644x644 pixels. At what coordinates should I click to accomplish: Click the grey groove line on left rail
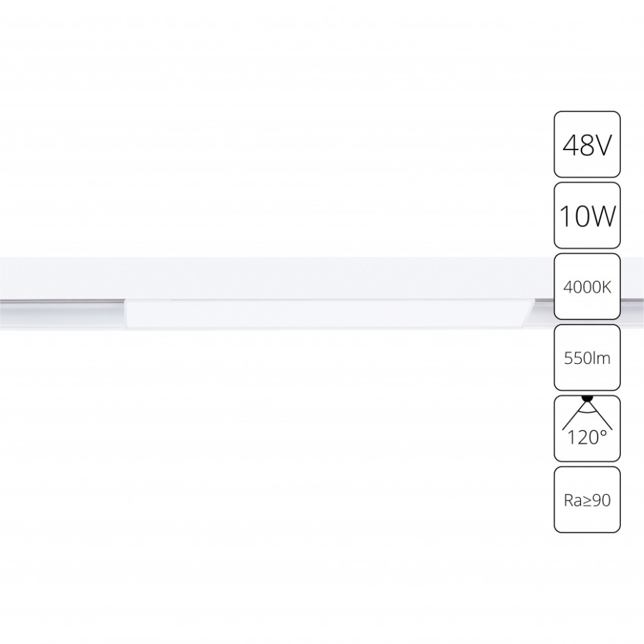62,301
